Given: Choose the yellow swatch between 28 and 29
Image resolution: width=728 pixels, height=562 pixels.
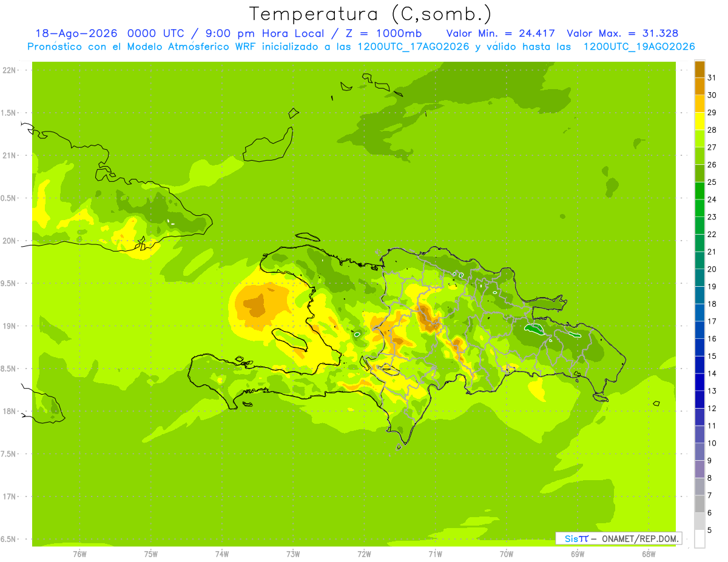Looking at the screenshot, I should click(699, 121).
